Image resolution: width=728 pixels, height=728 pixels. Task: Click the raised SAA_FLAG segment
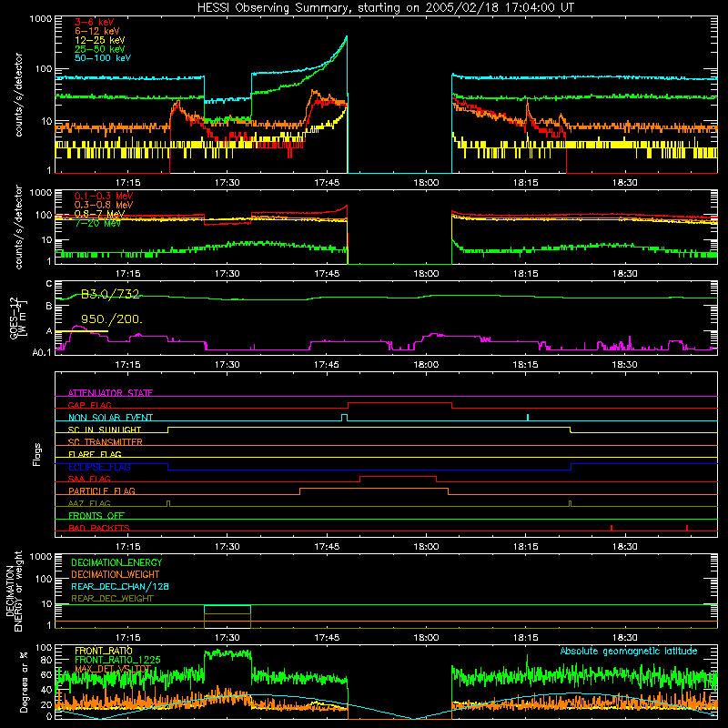click(x=398, y=476)
